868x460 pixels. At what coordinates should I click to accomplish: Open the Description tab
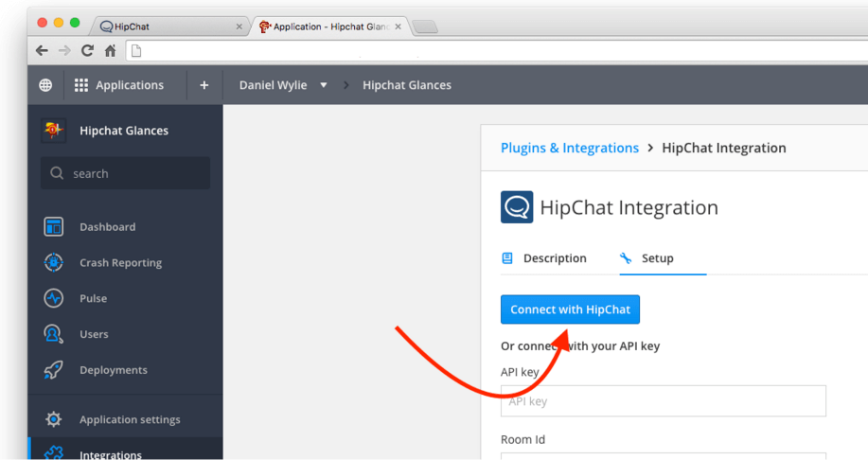(x=544, y=258)
